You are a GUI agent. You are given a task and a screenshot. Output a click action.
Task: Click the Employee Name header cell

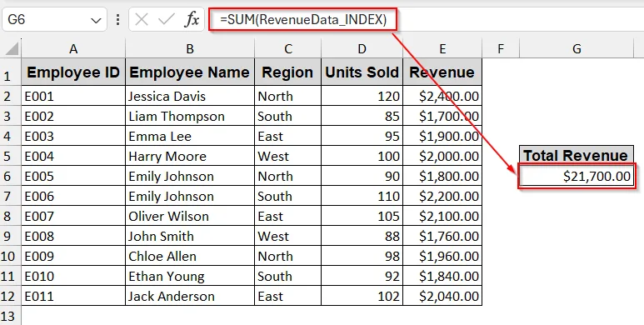pos(190,72)
